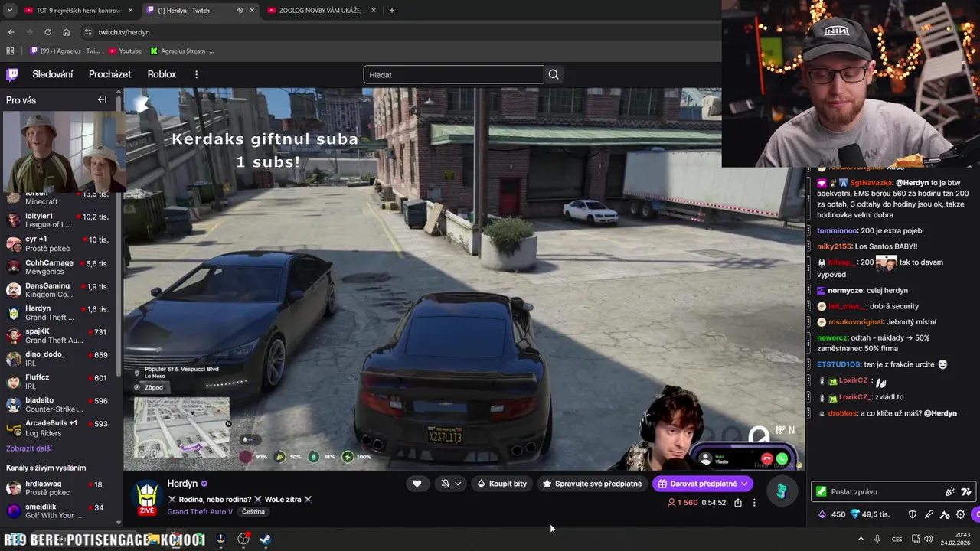980x551 pixels.
Task: Close the ZOOLOG NOVBY tab
Action: tap(374, 10)
